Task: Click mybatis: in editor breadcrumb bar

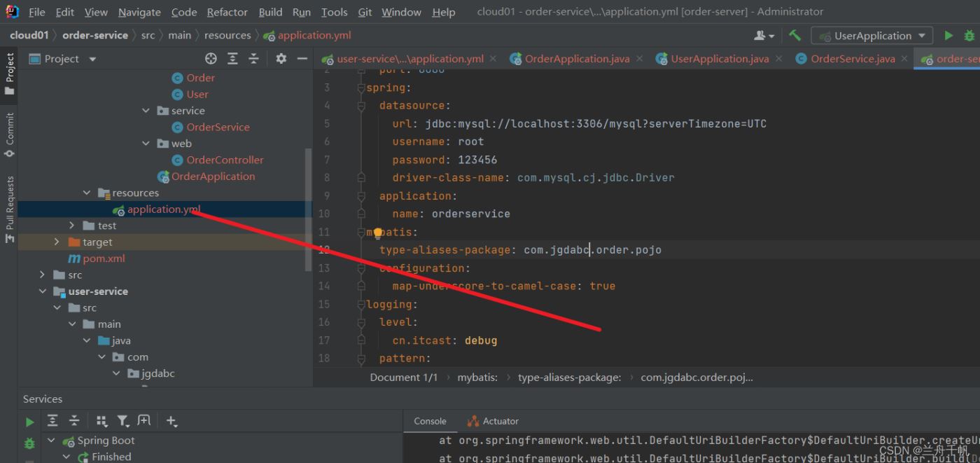Action: (477, 377)
